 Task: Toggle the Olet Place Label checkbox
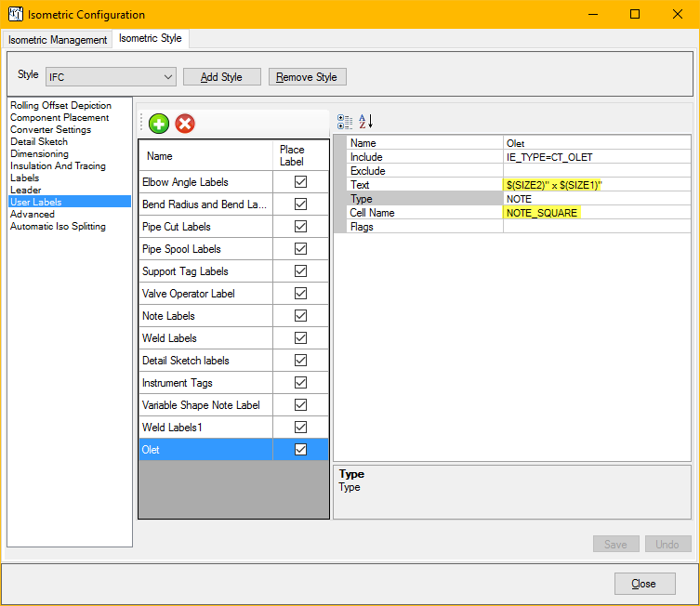[x=300, y=450]
